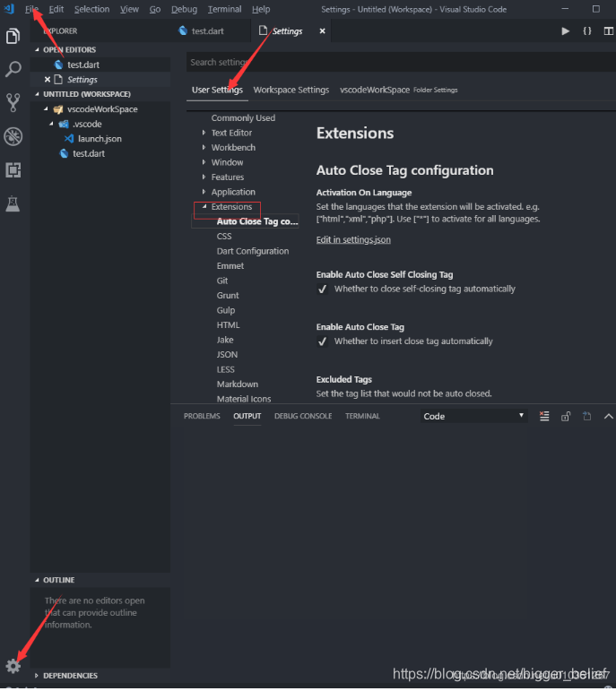Select CSS extension settings category

(x=224, y=237)
